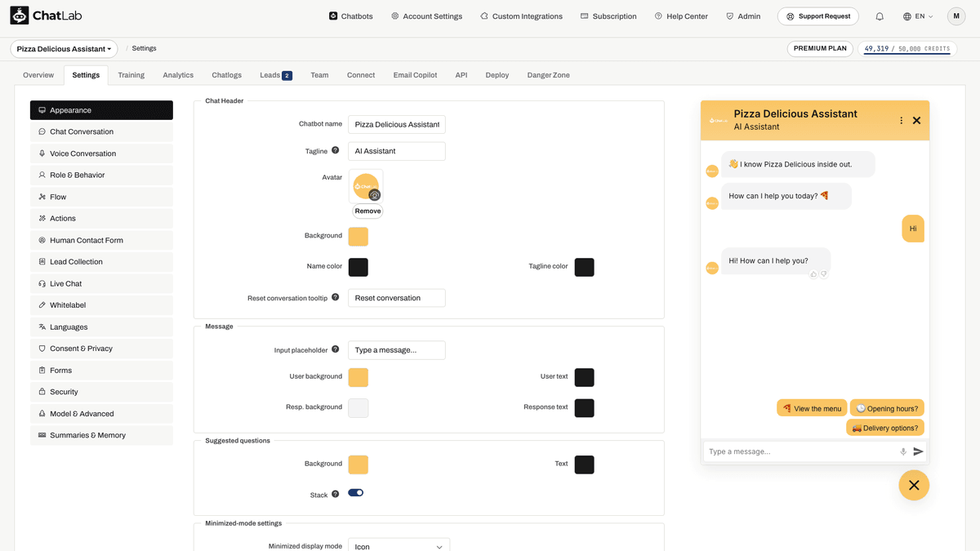980x551 pixels.
Task: Click the Type a message chat input
Action: pos(800,451)
